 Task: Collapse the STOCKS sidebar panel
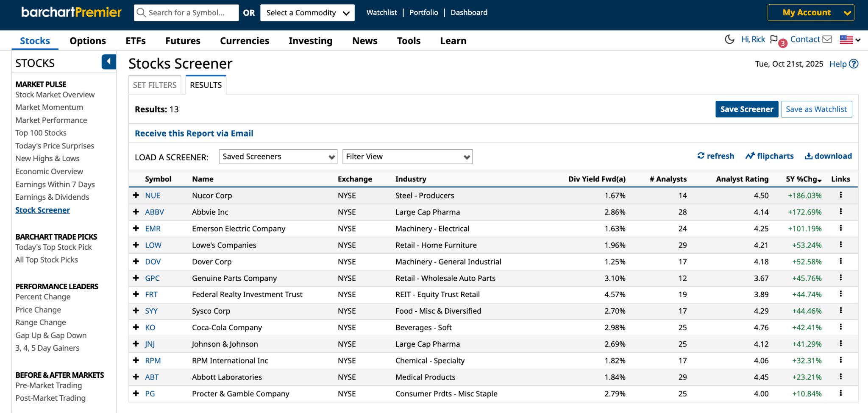coord(108,62)
